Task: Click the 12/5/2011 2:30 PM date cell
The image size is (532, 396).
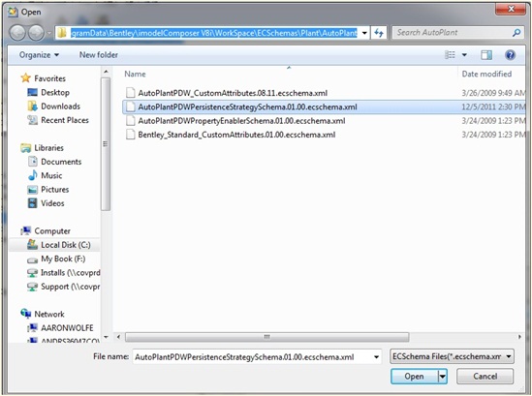Action: [x=493, y=107]
